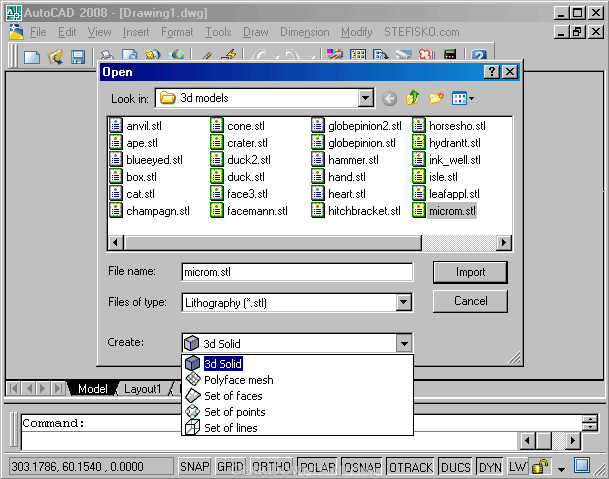The width and height of the screenshot is (609, 479).
Task: Toggle DYN dynamic input
Action: (490, 466)
